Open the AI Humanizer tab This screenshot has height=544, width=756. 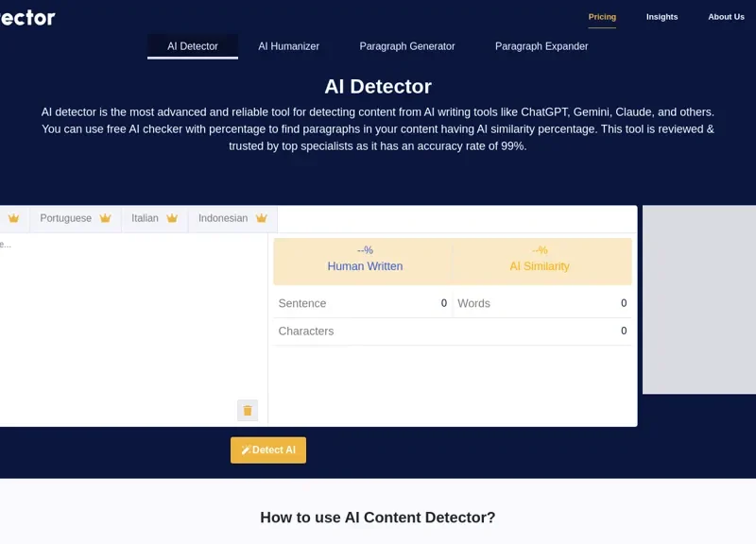pos(289,46)
